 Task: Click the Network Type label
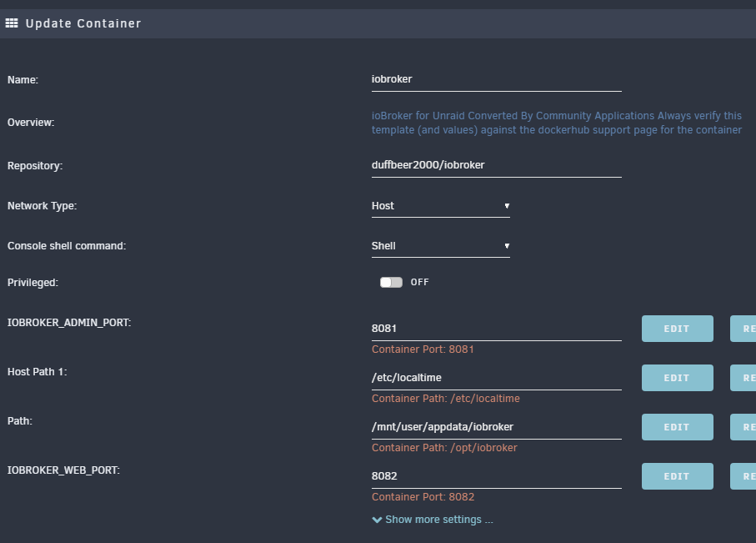[x=42, y=206]
